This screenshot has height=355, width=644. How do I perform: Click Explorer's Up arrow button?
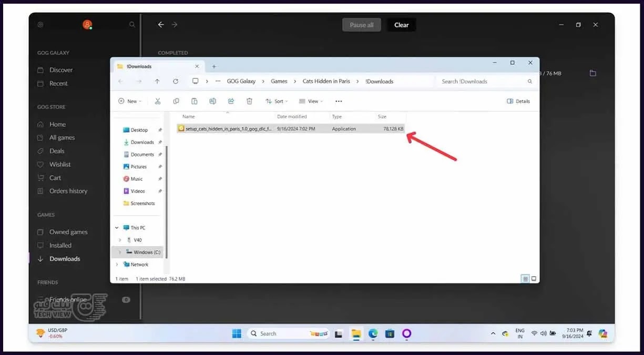(x=157, y=82)
